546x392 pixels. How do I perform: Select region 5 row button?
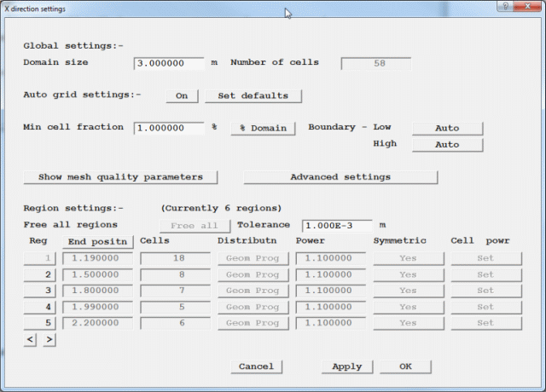point(40,323)
